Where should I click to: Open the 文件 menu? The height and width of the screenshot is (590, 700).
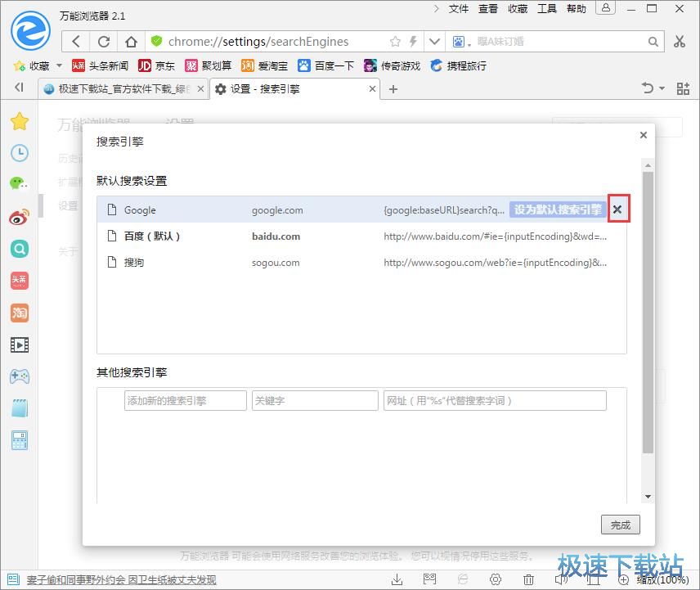click(459, 8)
